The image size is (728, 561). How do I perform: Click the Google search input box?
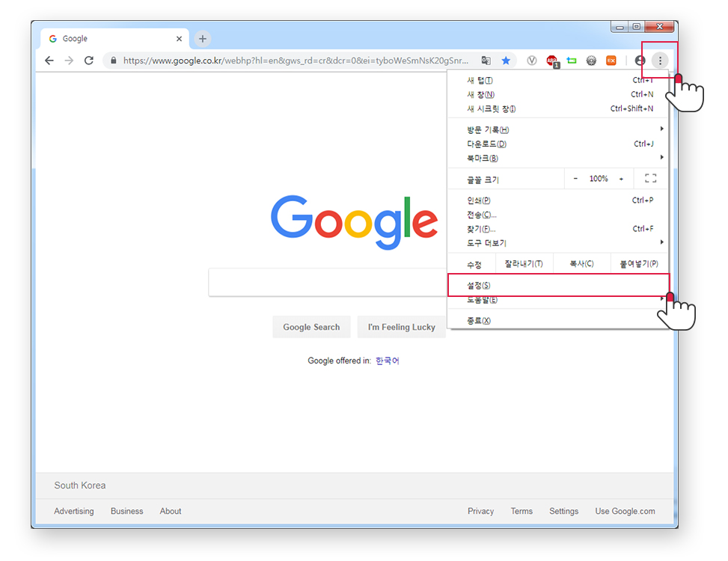(x=327, y=282)
